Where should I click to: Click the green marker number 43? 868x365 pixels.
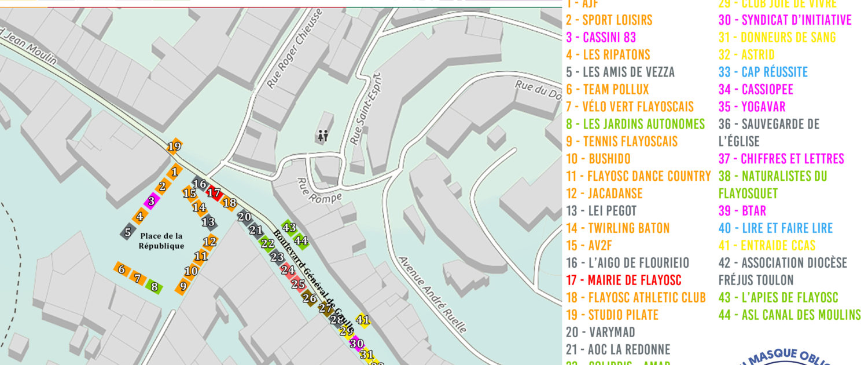[x=289, y=228]
